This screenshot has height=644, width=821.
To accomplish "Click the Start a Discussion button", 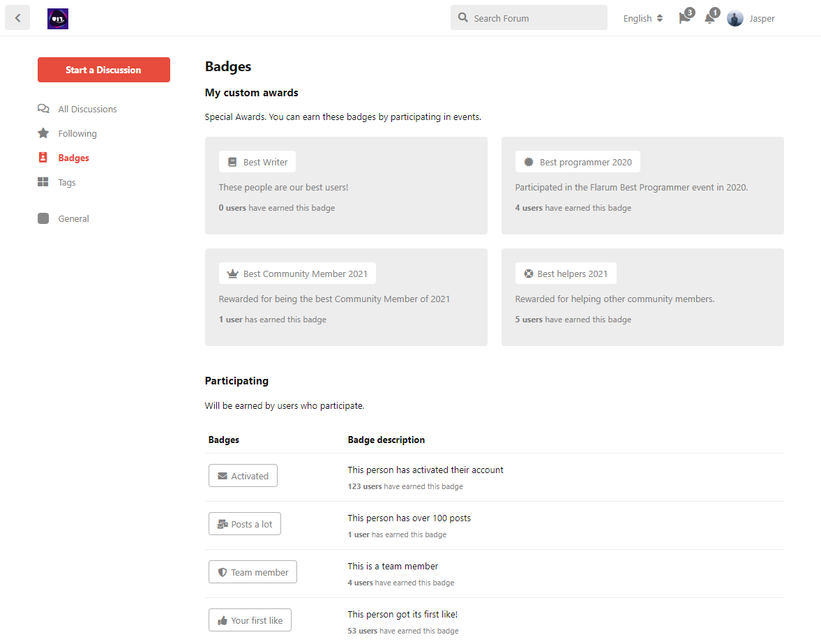I will (103, 70).
